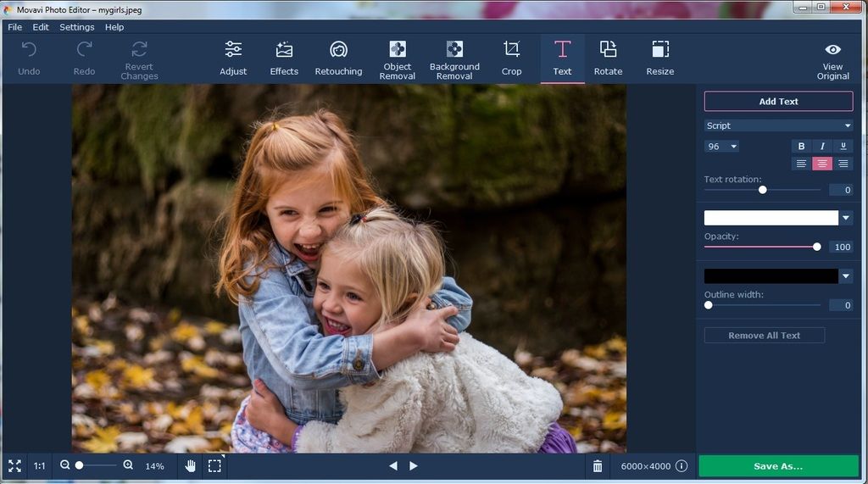Click the Redo arrow icon
Image resolution: width=868 pixels, height=484 pixels.
pos(84,50)
